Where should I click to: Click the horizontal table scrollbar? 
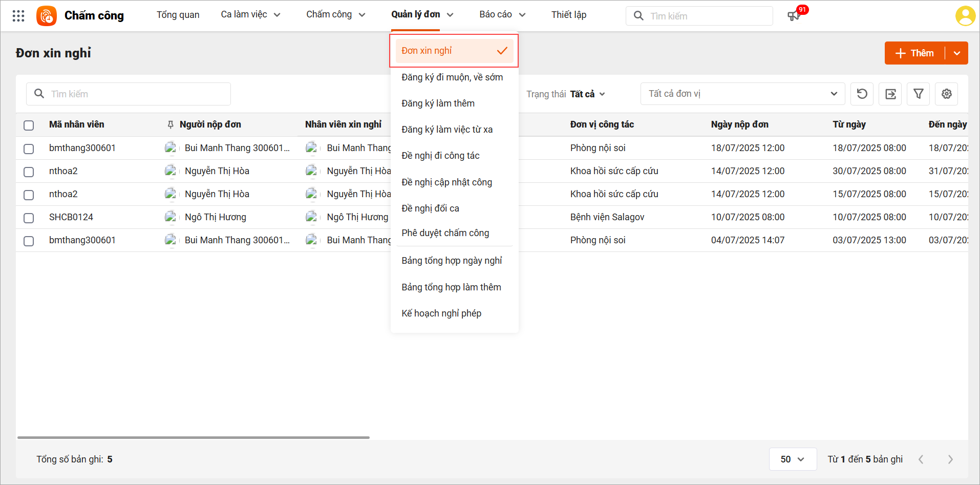click(x=193, y=437)
